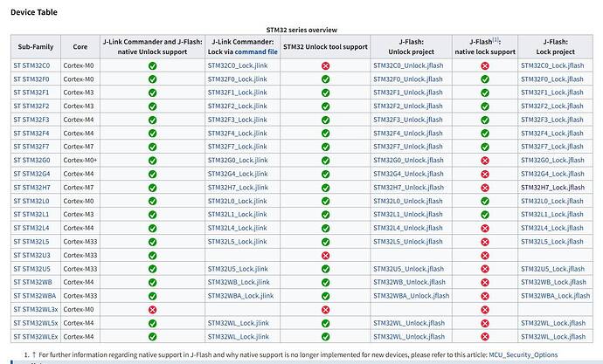603x364 pixels.
Task: Click red cross for STM32WL3x native Unlock support
Action: click(x=152, y=310)
